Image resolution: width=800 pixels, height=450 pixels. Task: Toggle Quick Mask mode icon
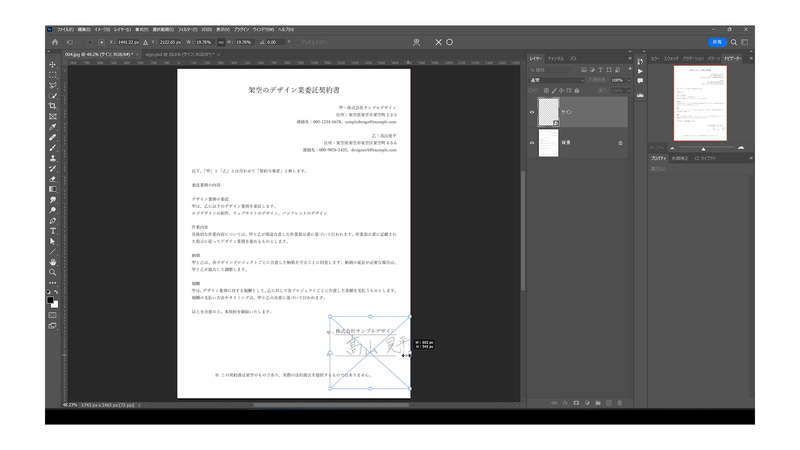pos(53,315)
